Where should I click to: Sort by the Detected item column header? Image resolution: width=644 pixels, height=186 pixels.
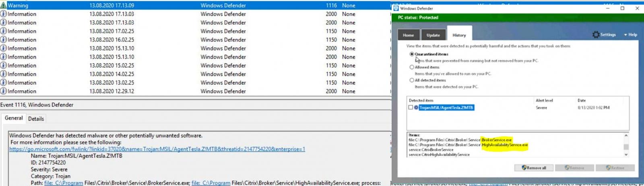coord(421,100)
